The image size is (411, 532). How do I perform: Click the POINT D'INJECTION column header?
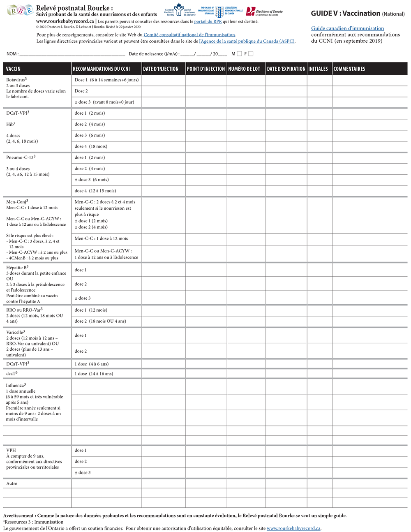206,69
